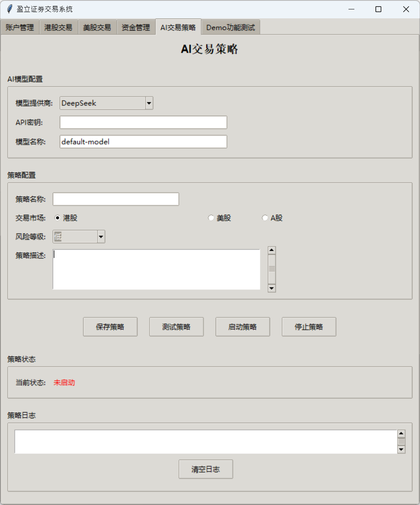This screenshot has width=420, height=505.
Task: Click the 模型名称 field containing default-model
Action: pyautogui.click(x=143, y=142)
